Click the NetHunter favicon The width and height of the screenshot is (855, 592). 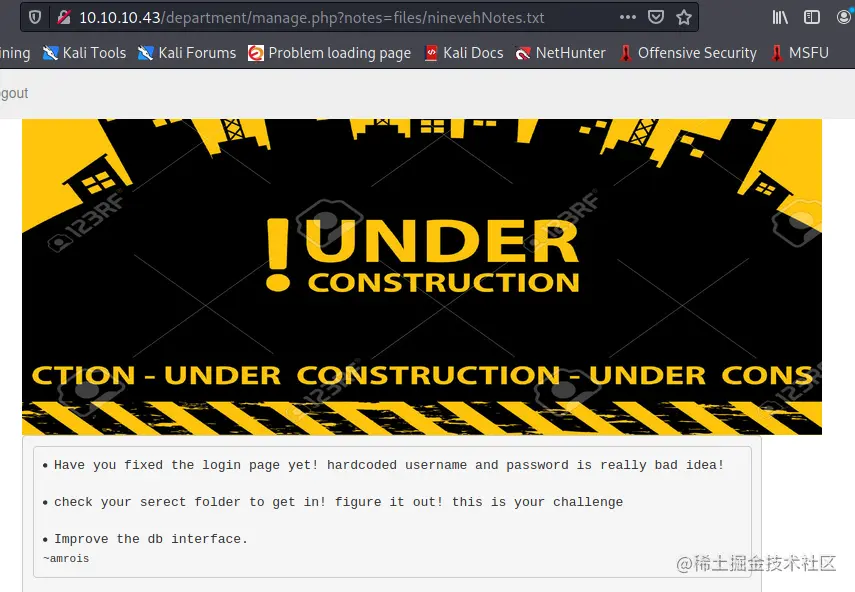coord(523,53)
